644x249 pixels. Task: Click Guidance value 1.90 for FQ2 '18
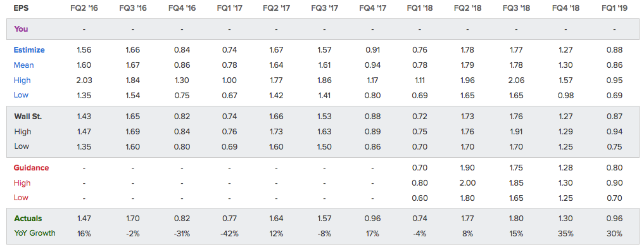(x=467, y=168)
